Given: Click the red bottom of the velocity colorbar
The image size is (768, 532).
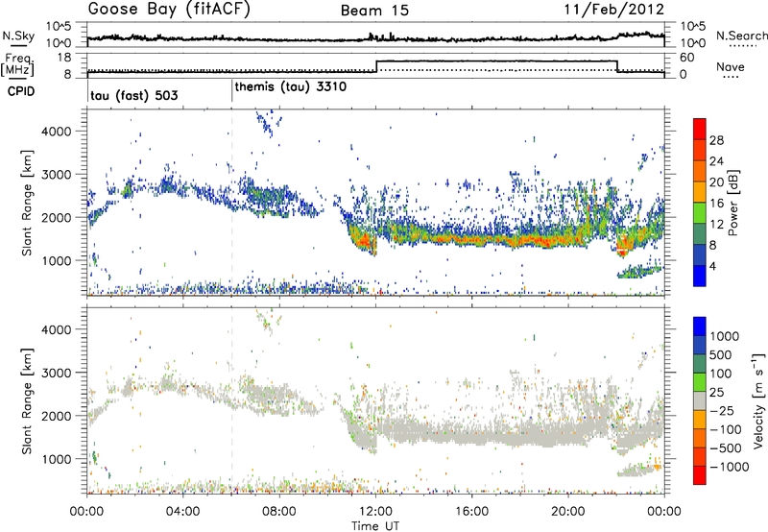Looking at the screenshot, I should pyautogui.click(x=700, y=475).
